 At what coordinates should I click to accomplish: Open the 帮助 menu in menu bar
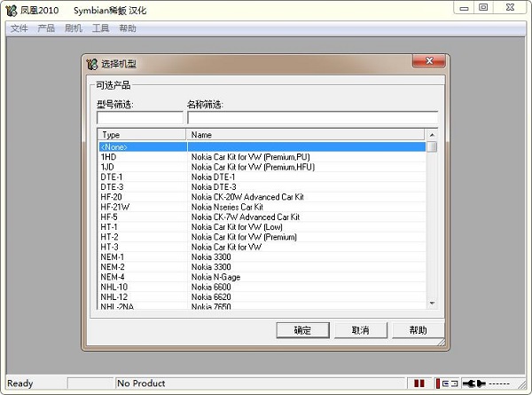(128, 28)
